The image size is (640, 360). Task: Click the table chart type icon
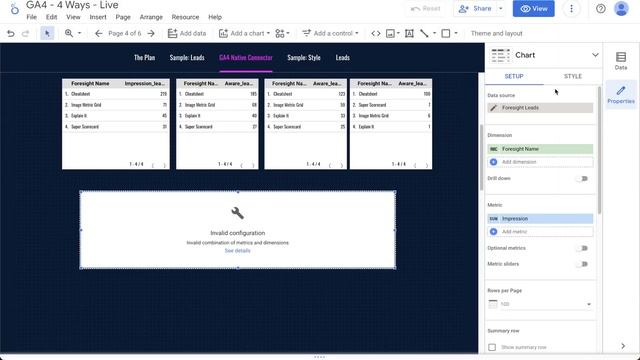pyautogui.click(x=500, y=56)
